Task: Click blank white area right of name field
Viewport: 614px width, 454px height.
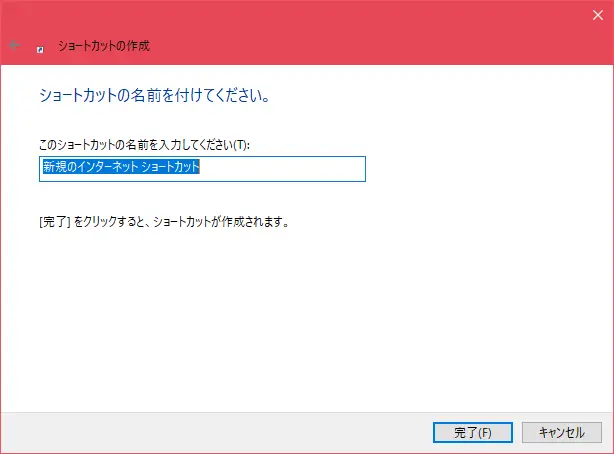Action: [x=480, y=169]
